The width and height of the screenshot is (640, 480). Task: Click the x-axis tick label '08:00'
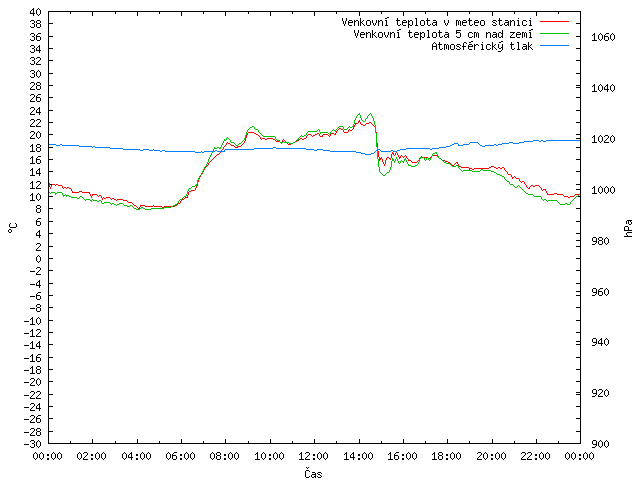click(x=224, y=456)
